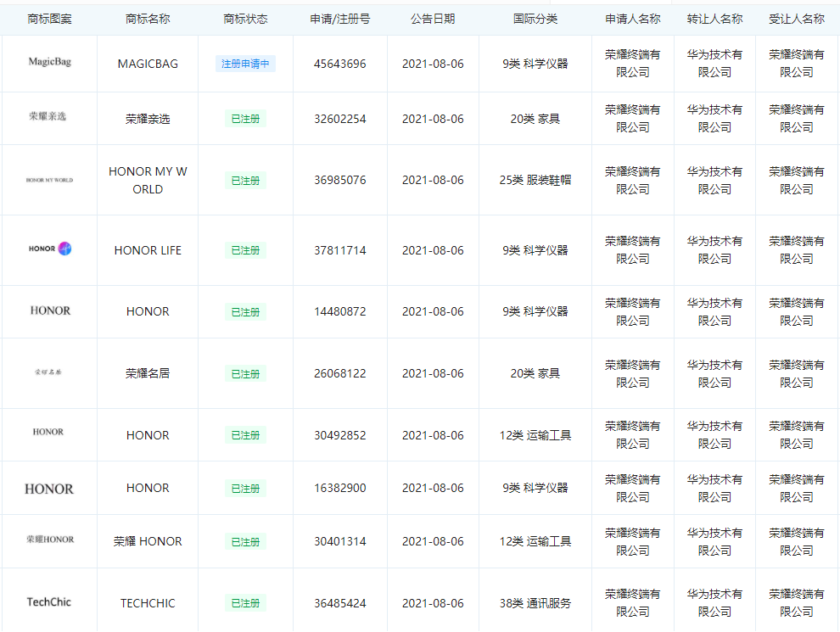This screenshot has height=632, width=840.
Task: Click assignee 荣耀终端有限公司 in 荣耀名居 row
Action: point(797,374)
